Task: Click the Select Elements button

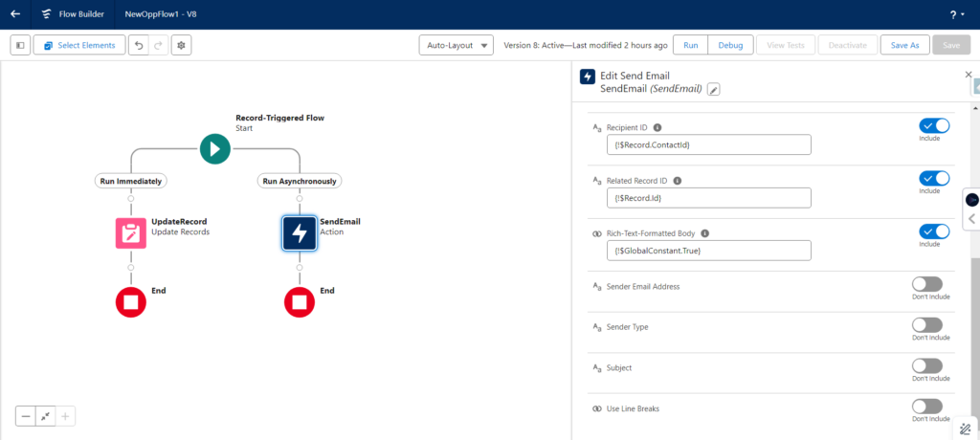Action: pos(79,46)
